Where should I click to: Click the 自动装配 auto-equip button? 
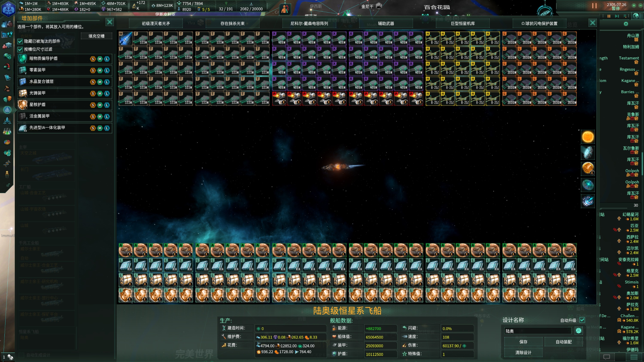pos(563,342)
